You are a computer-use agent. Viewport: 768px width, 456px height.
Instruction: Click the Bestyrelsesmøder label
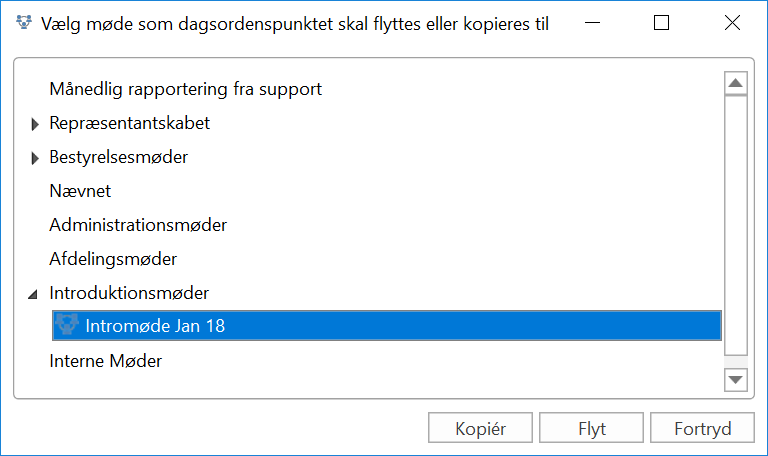click(x=118, y=157)
